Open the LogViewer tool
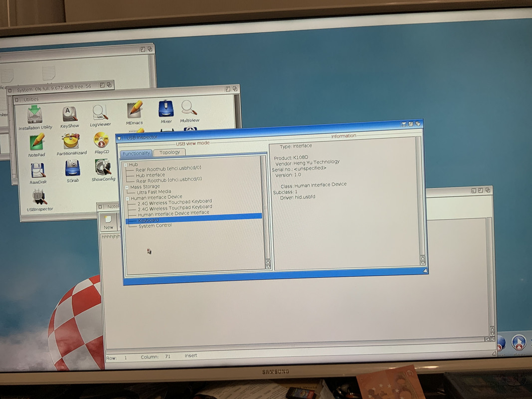 100,115
